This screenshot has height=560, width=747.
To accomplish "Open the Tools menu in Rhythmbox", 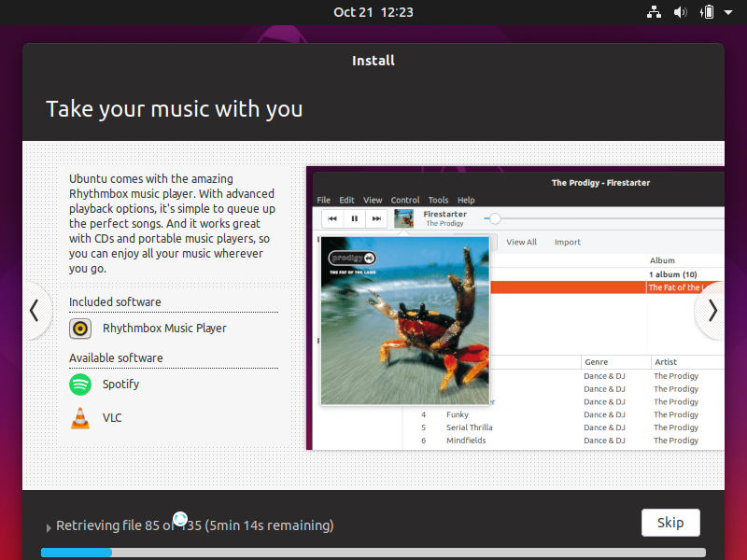I will [x=438, y=200].
